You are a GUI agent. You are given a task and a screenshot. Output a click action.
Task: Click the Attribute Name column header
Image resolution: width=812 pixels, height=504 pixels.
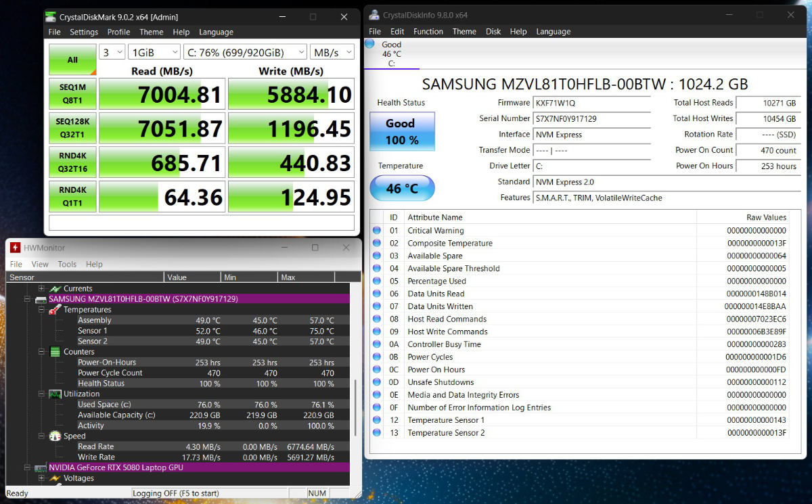pos(550,217)
